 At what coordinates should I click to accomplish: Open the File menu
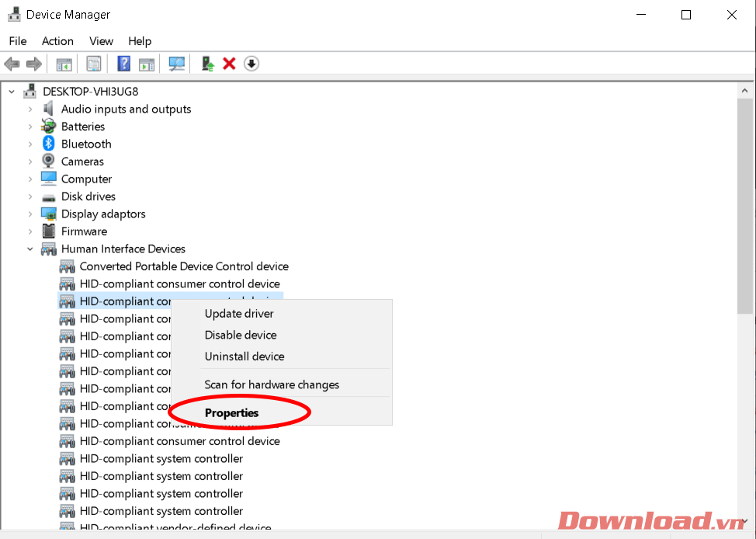(x=18, y=41)
